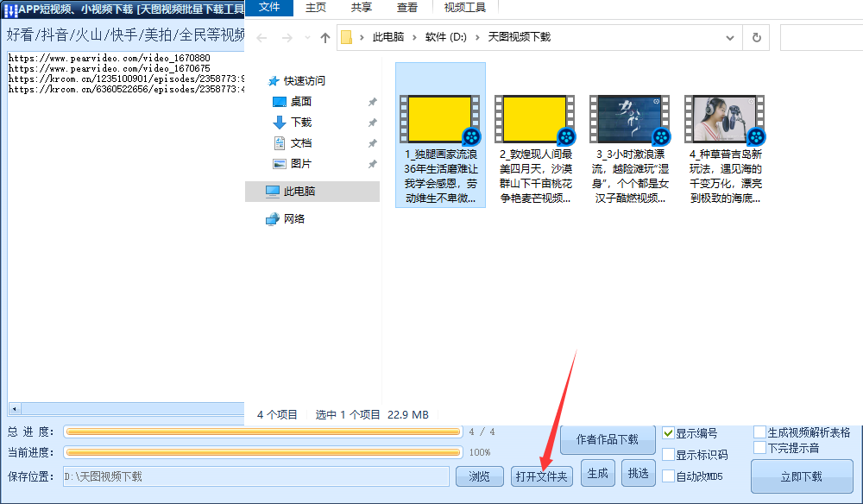Select 网络 in navigation pane

point(293,219)
